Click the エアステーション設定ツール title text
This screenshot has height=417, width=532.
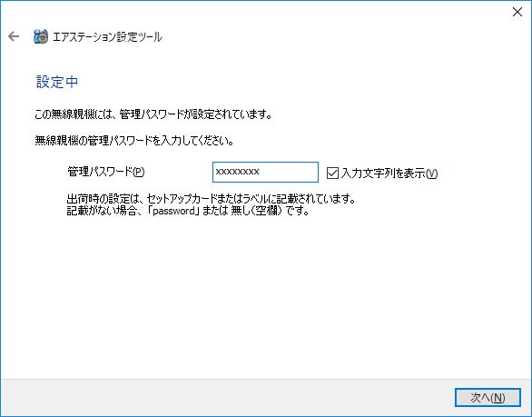[x=107, y=36]
